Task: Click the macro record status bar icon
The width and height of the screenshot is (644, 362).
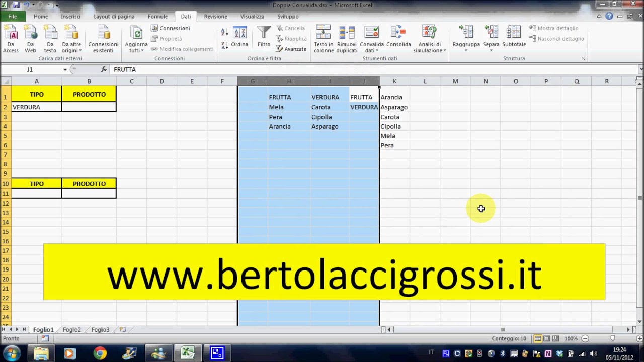Action: (45, 339)
